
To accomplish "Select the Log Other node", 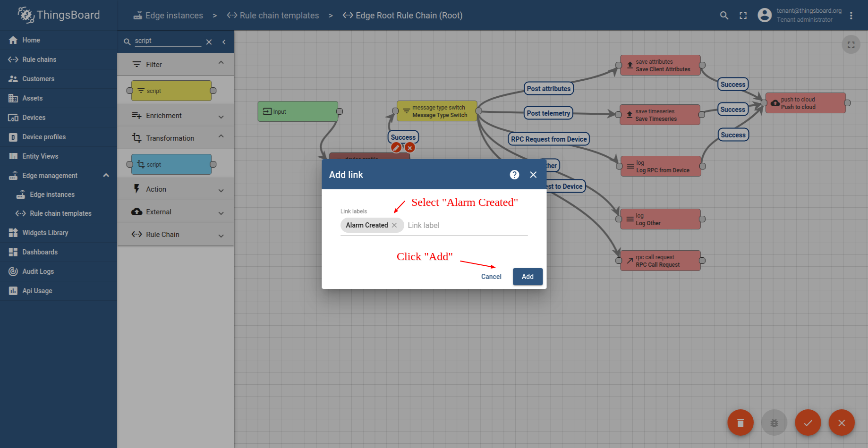I will 660,219.
